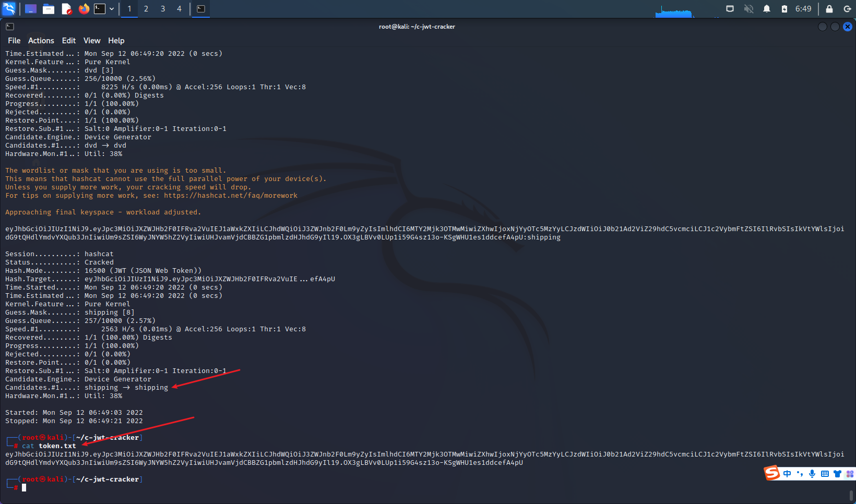The width and height of the screenshot is (856, 504).
Task: Open a new terminal emulator from panel
Action: click(99, 9)
